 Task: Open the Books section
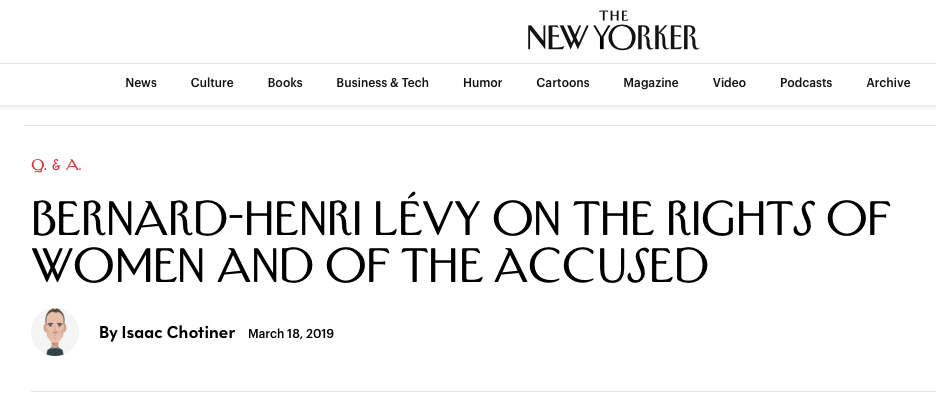coord(285,83)
